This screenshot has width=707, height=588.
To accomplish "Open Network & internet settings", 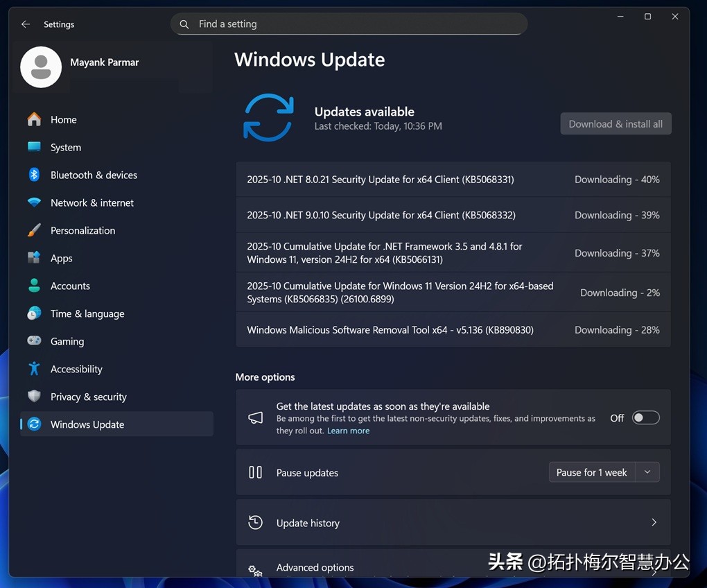I will coord(34,202).
